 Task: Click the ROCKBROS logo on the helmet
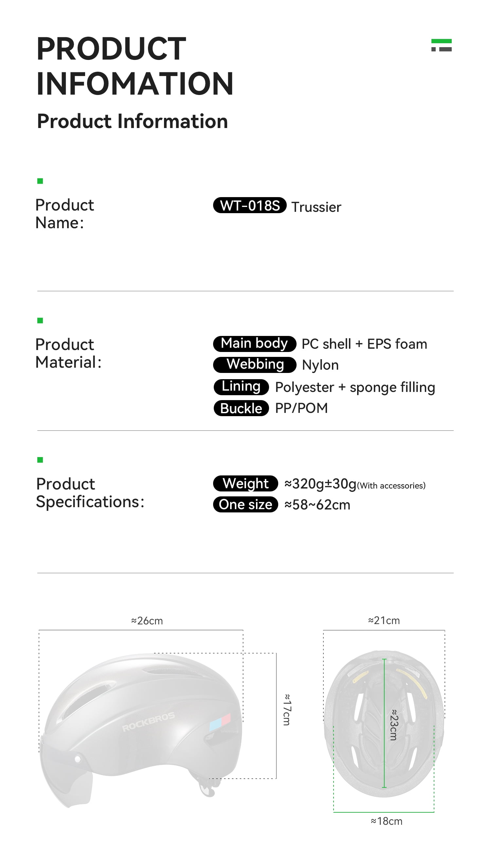(x=148, y=721)
